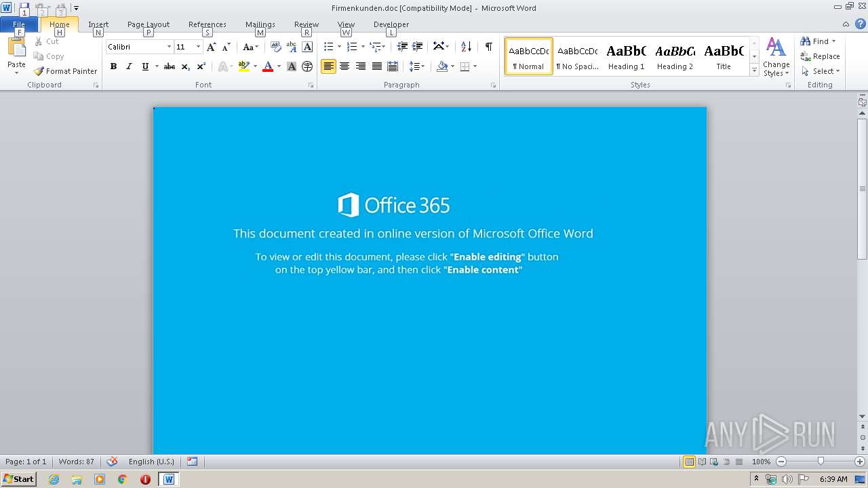Click the vertical scrollbar thumb

tap(863, 188)
